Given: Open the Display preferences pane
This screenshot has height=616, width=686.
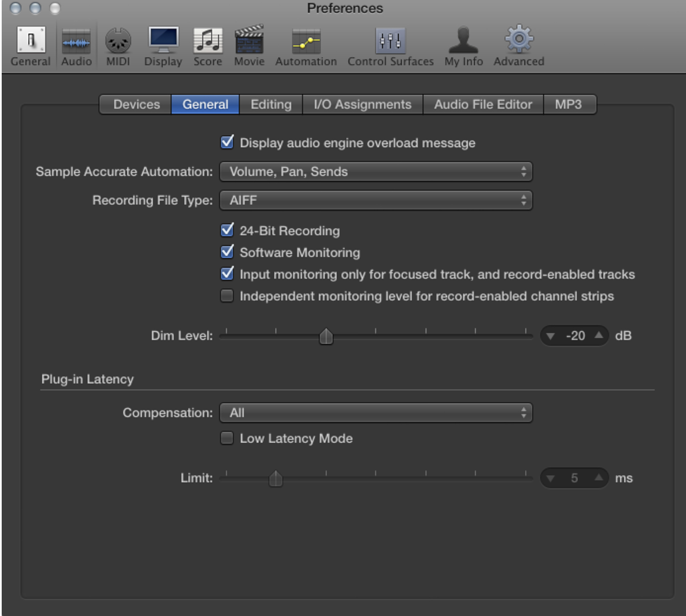Looking at the screenshot, I should pyautogui.click(x=163, y=46).
